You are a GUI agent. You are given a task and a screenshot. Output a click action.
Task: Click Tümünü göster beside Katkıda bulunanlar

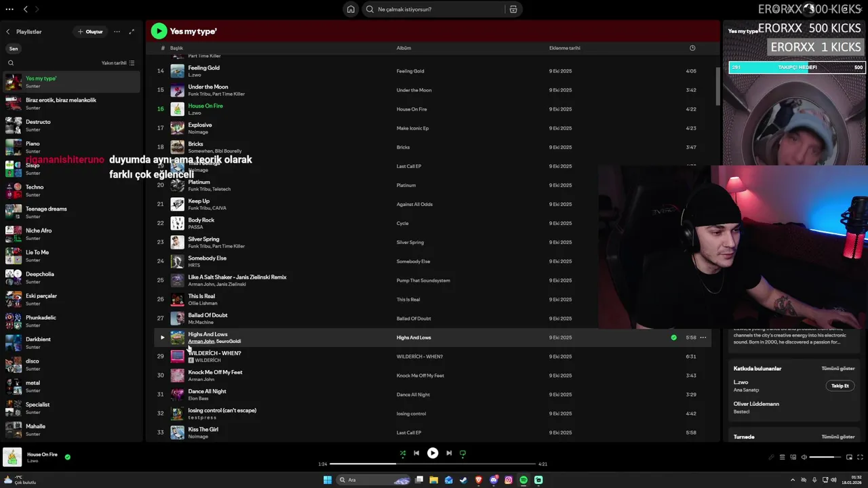pos(838,369)
